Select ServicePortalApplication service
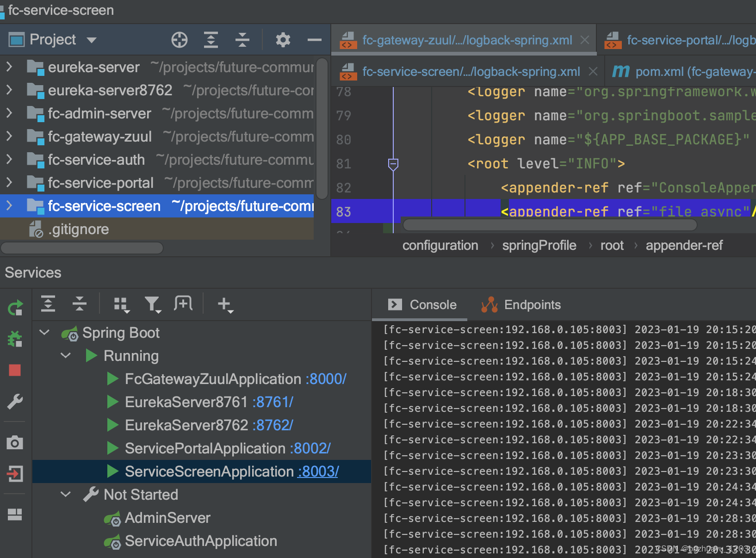The height and width of the screenshot is (558, 756). point(205,448)
